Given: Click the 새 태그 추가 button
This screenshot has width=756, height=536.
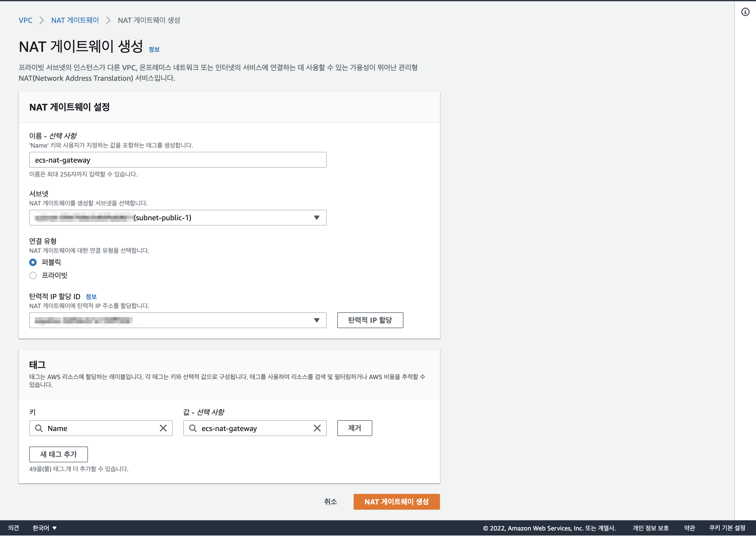Looking at the screenshot, I should tap(58, 454).
